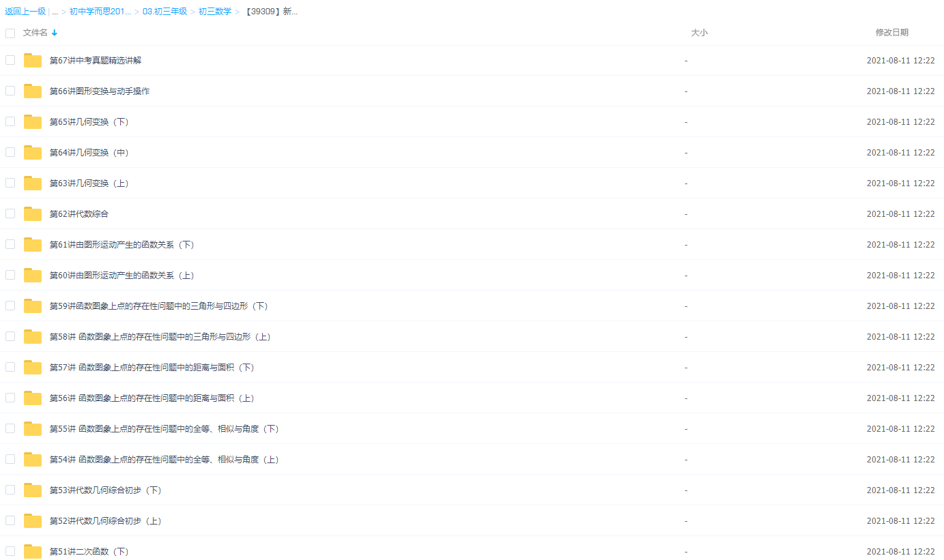944x560 pixels.
Task: Click 返回上一级 link
Action: pyautogui.click(x=25, y=12)
